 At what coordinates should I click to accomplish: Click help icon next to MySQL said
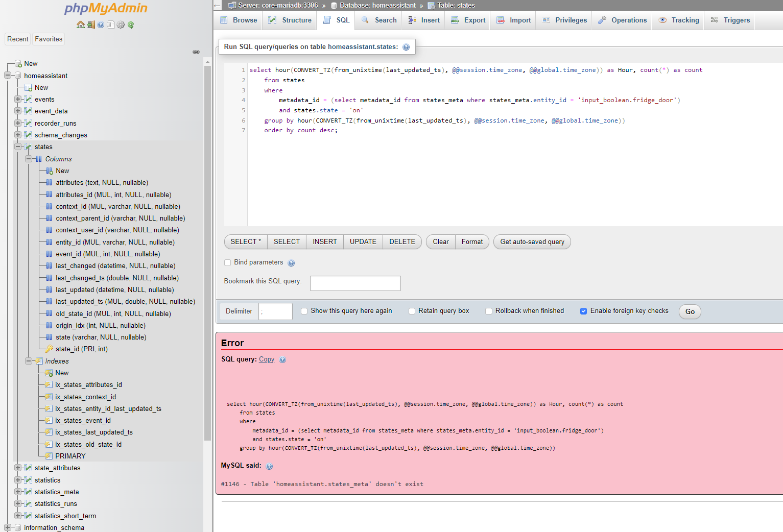pyautogui.click(x=269, y=466)
